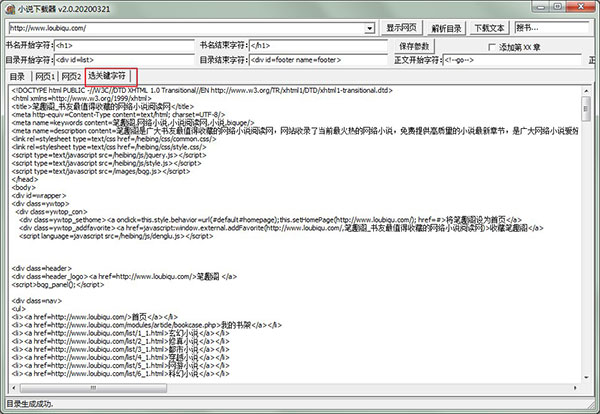Viewport: 600px width, 414px height.
Task: Click the list/4_1.html 穿越小说 line
Action: [x=121, y=357]
